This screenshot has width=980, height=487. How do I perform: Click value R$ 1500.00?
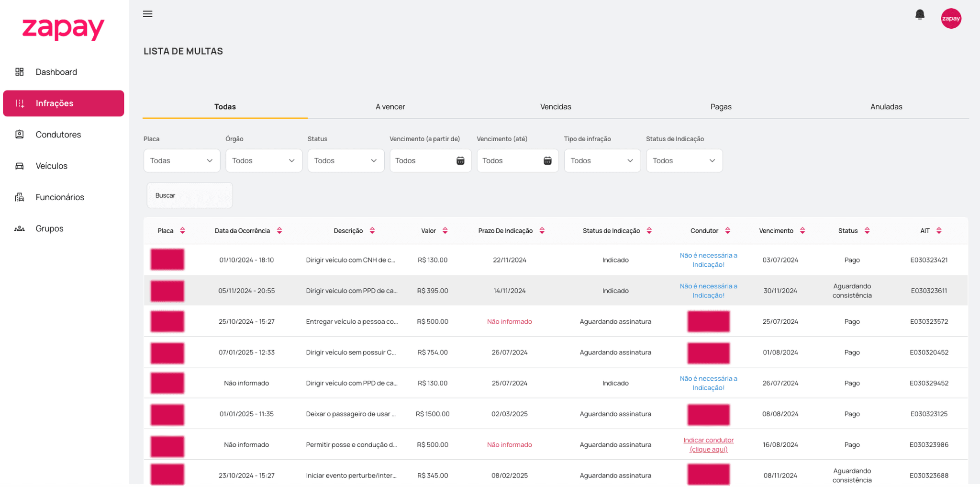(433, 414)
